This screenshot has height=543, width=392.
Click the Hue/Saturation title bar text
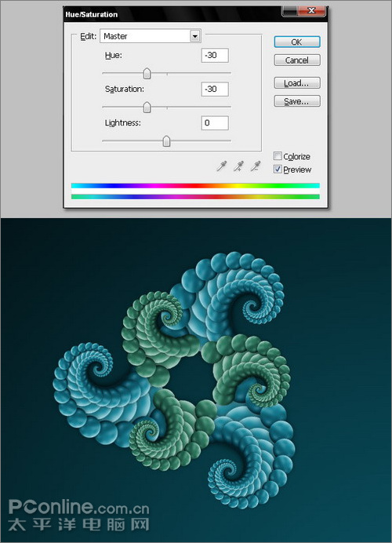click(92, 15)
